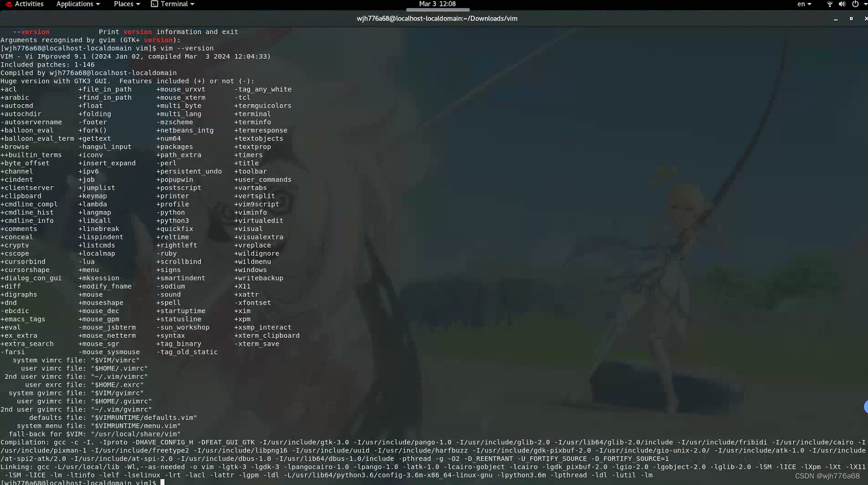
Task: Click the '+X11' feature text
Action: 242,286
